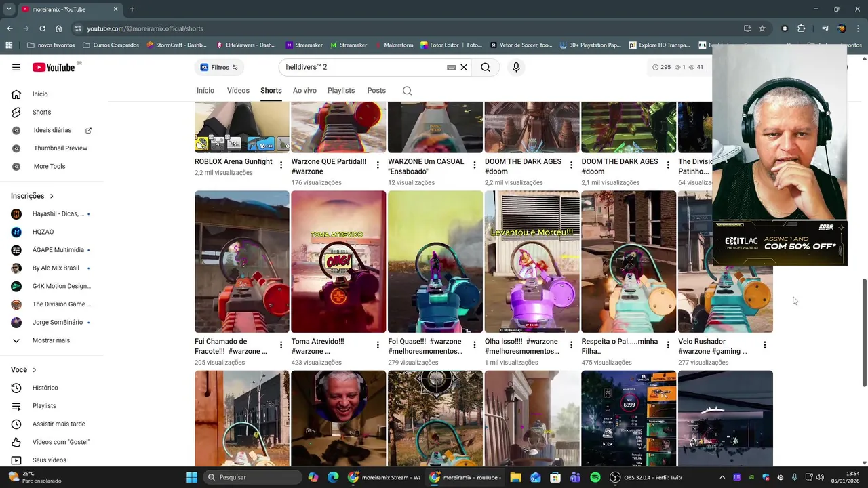Open StormCraft bookmark
The image size is (868, 488).
click(x=177, y=45)
